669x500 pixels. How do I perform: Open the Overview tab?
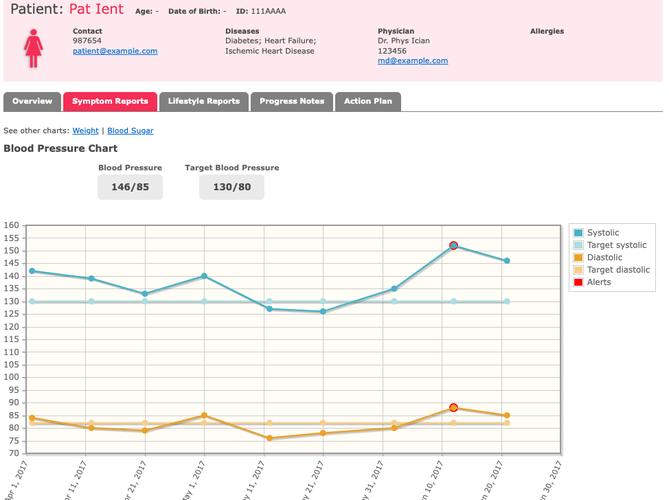32,102
